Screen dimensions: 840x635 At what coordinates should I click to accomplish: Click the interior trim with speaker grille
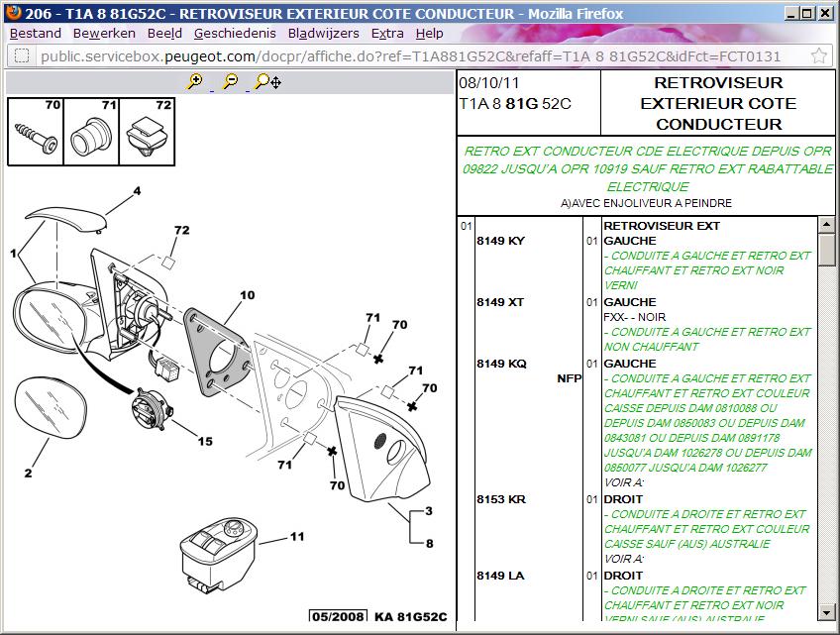click(x=381, y=449)
